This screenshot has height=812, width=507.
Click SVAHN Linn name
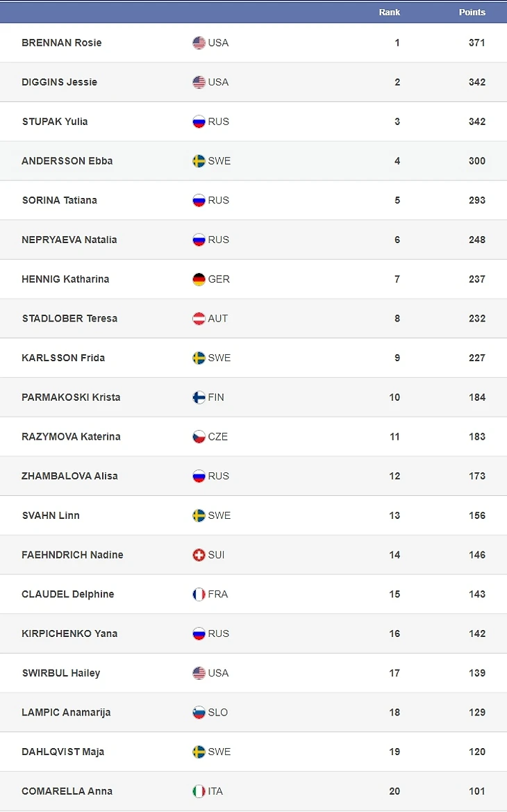pos(51,515)
